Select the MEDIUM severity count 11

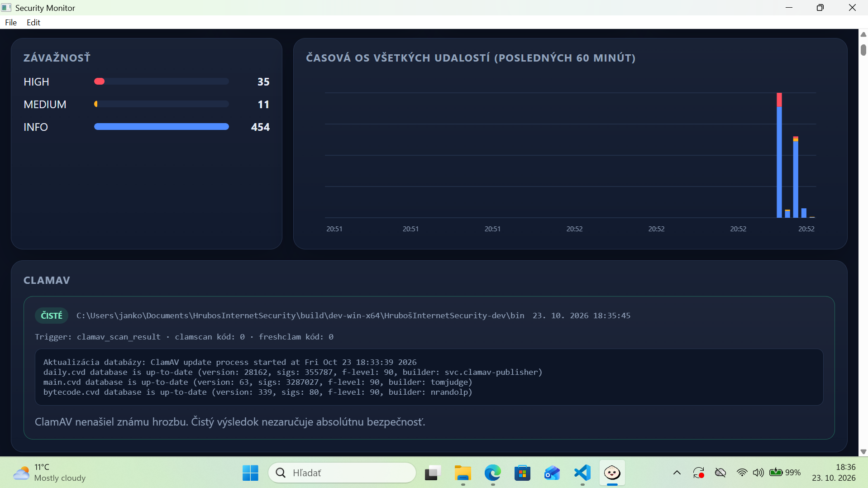click(263, 104)
